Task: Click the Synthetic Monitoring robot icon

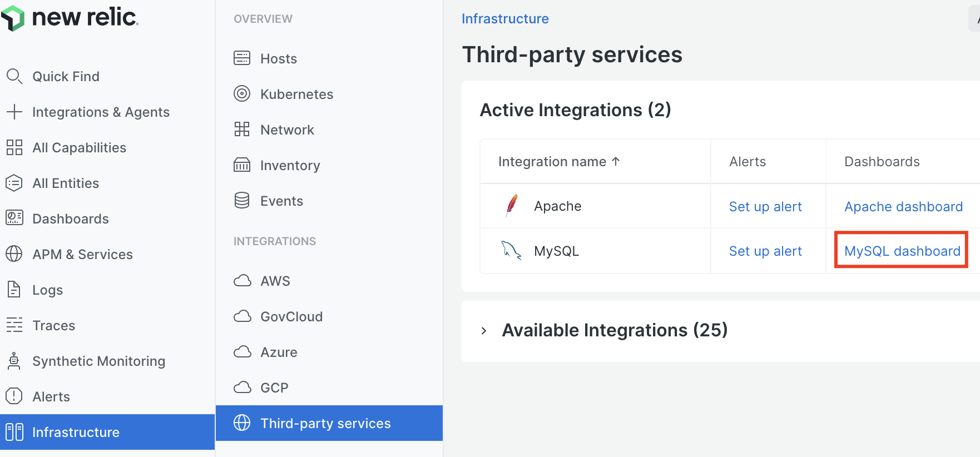Action: (14, 361)
